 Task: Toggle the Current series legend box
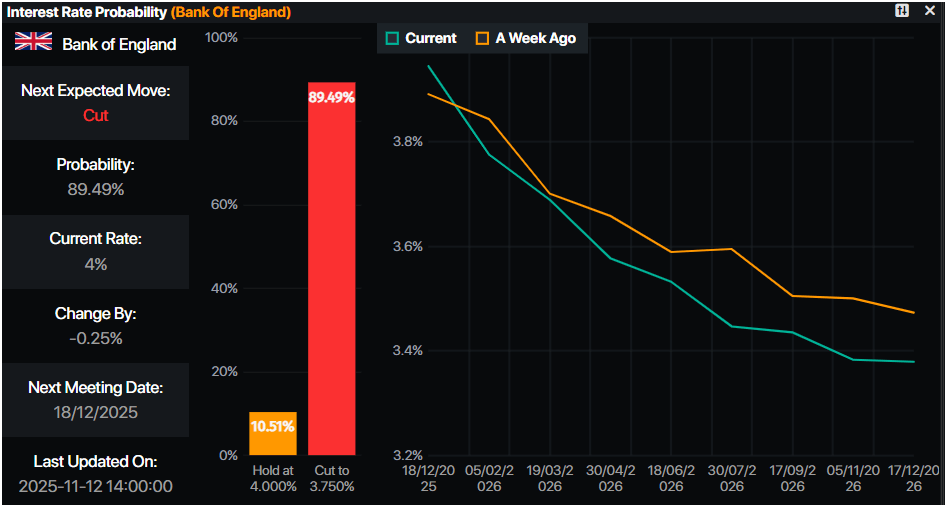point(392,39)
